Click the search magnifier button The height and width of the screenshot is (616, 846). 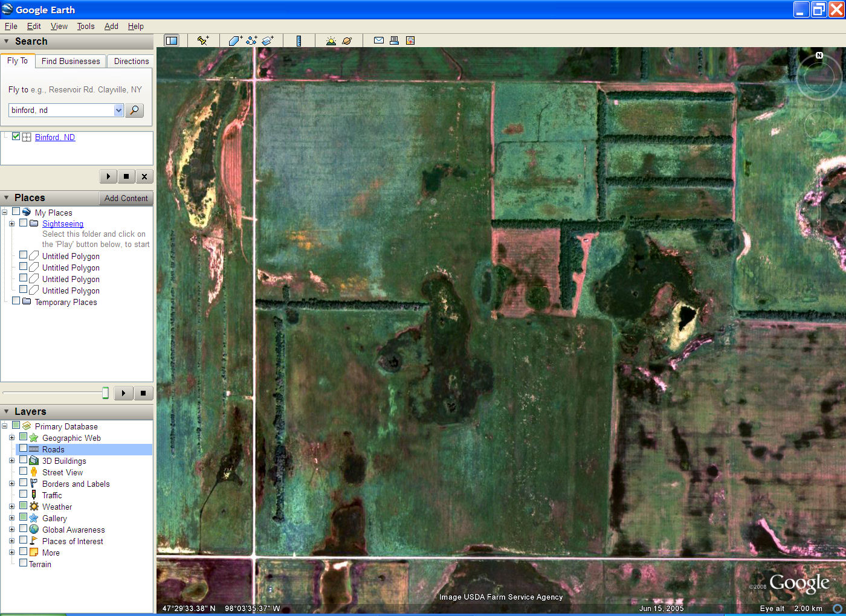tap(134, 110)
